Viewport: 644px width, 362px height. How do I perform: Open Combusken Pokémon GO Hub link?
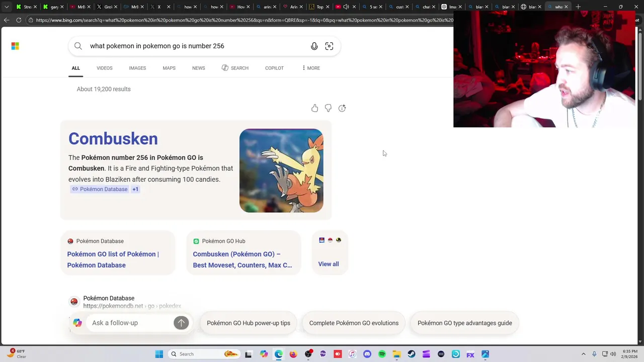(243, 259)
